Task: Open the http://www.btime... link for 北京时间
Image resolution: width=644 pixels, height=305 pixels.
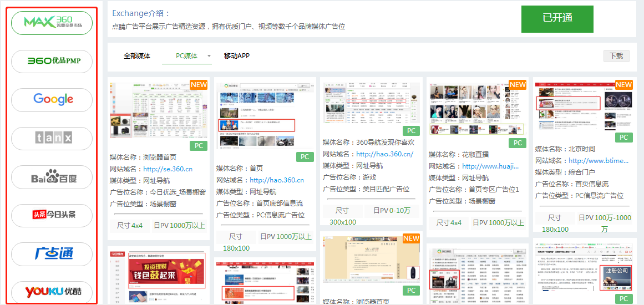Action: 598,161
